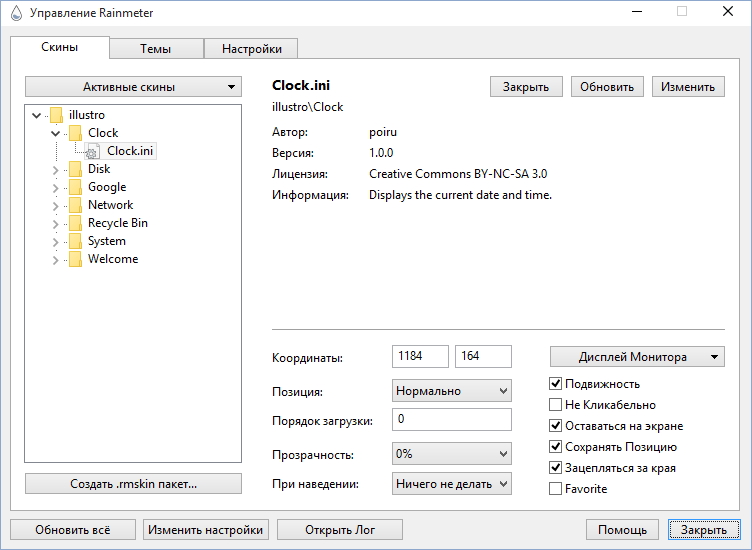Expand the Disk tree node
Image resolution: width=752 pixels, height=550 pixels.
click(x=56, y=170)
